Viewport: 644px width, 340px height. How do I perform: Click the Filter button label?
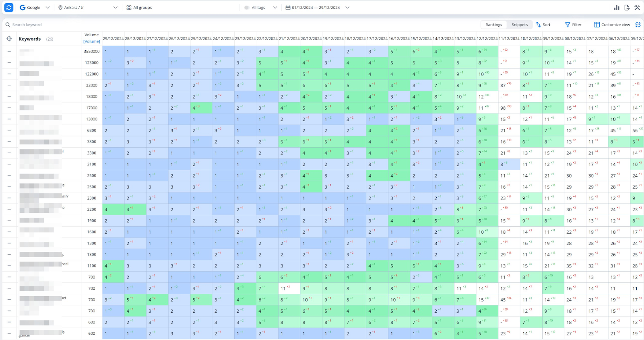(x=577, y=25)
